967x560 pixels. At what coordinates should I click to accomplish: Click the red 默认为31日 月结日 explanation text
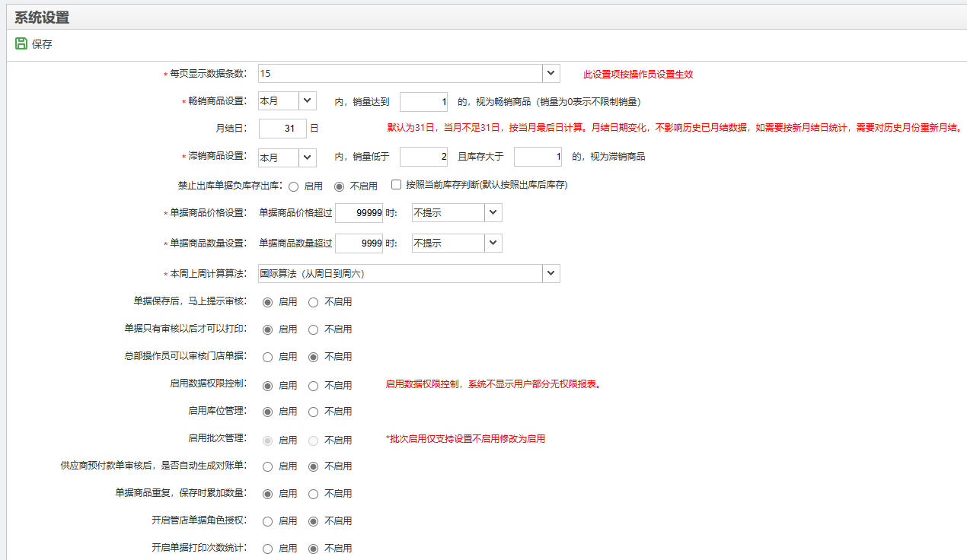(x=675, y=128)
